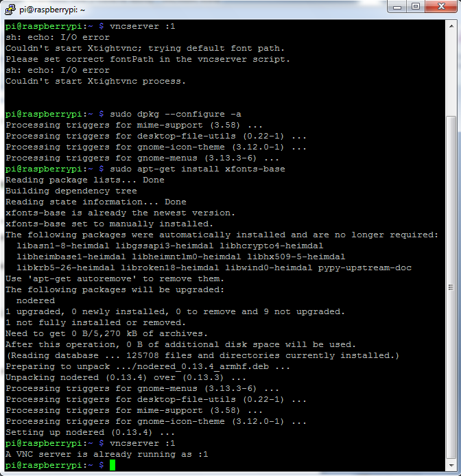Click 'sudo apt-get install xfonts-base' command
This screenshot has width=461, height=476.
click(x=198, y=169)
